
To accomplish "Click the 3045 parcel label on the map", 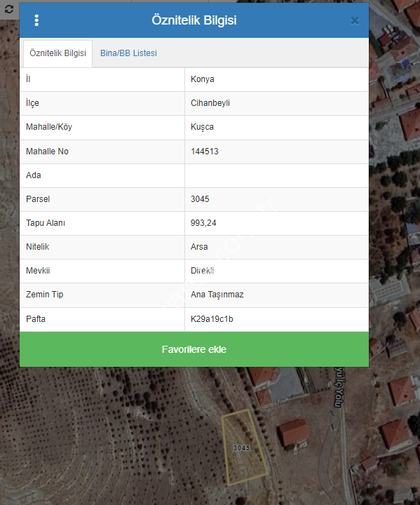I will point(242,448).
